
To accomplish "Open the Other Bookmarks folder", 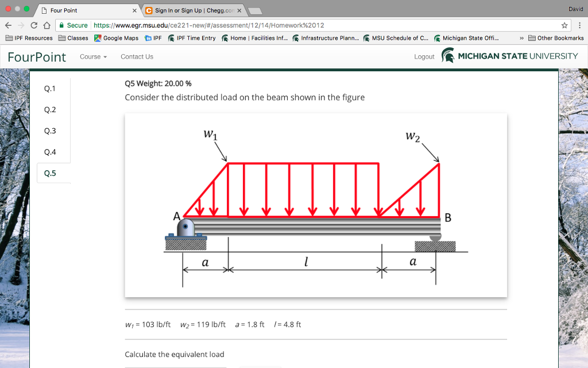I will pyautogui.click(x=556, y=38).
